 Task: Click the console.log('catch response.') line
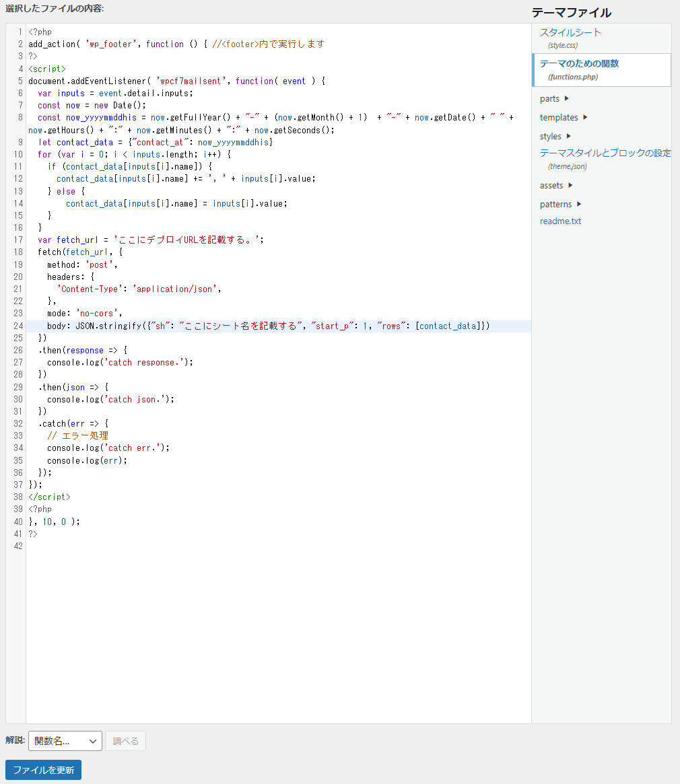pos(120,363)
